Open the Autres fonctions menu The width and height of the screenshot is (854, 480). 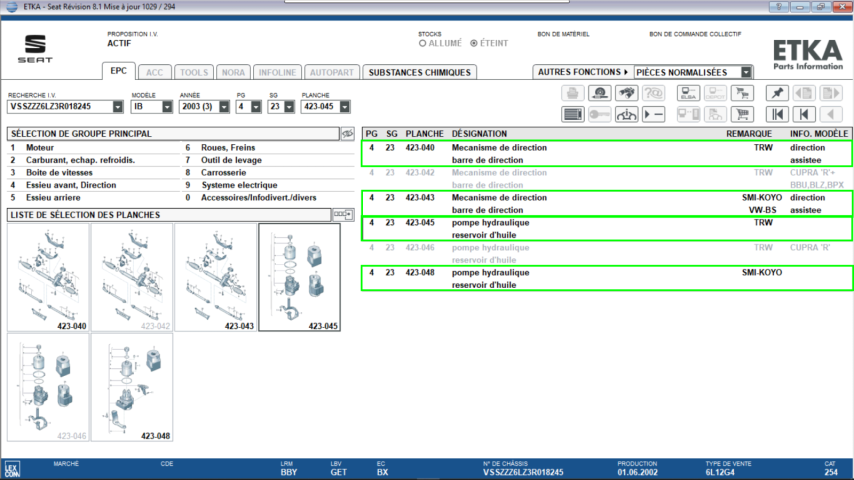tap(583, 72)
